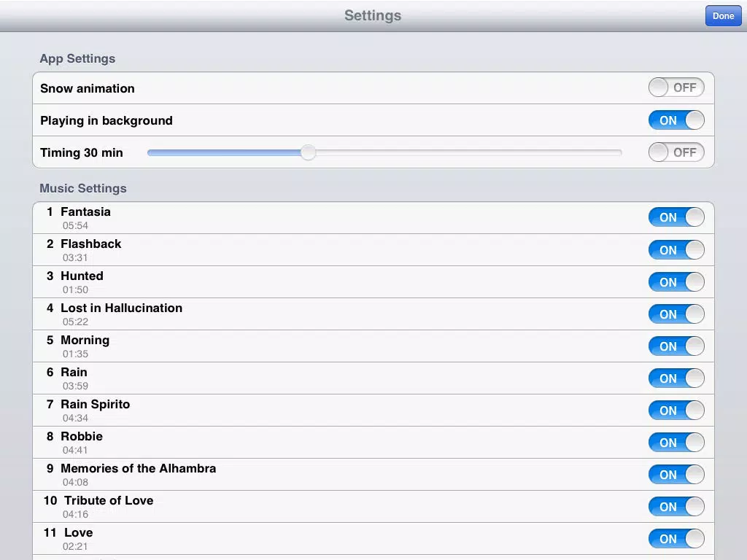Select the Fantasia track title
Screen dimensions: 747x560
click(x=86, y=212)
